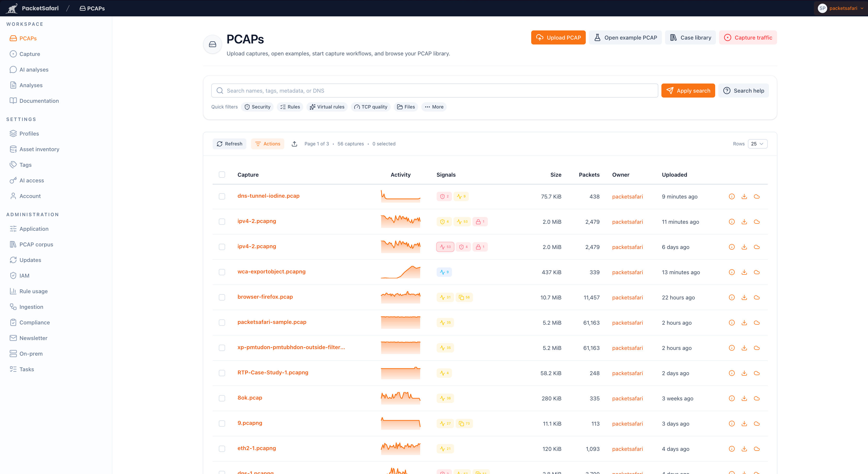Toggle the select-all captures checkbox
The width and height of the screenshot is (868, 474).
click(222, 174)
